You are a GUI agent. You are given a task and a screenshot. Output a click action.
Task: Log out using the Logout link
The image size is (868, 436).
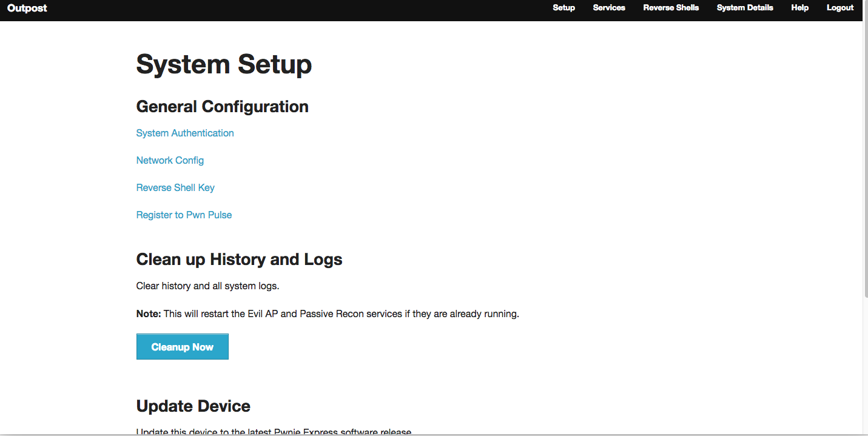click(x=840, y=8)
